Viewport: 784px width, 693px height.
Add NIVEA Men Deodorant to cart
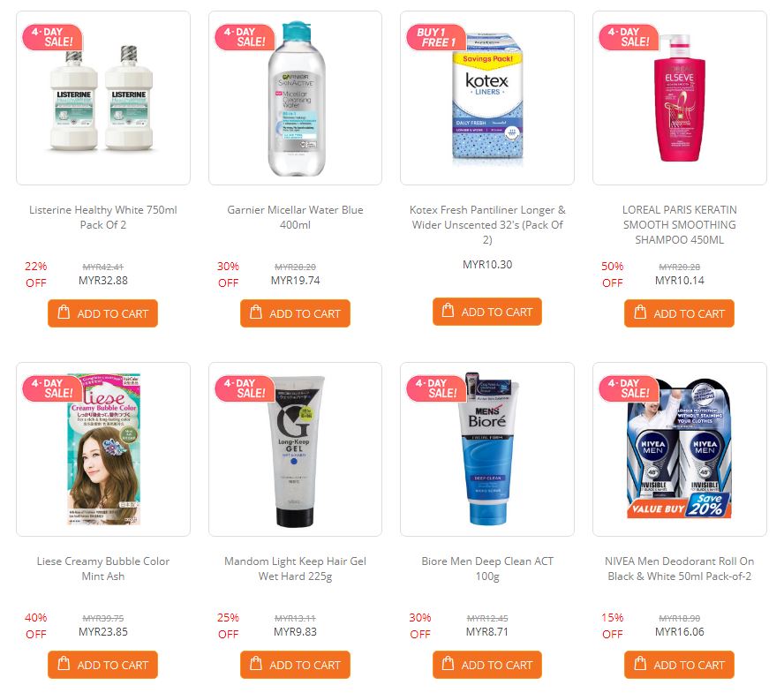[x=679, y=665]
